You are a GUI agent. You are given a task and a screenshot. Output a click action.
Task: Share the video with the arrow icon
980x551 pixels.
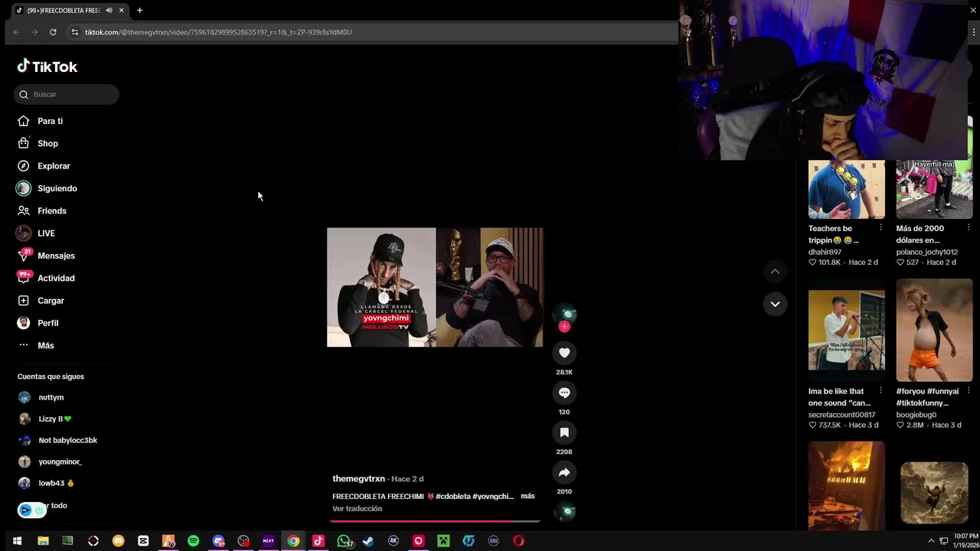(x=564, y=472)
